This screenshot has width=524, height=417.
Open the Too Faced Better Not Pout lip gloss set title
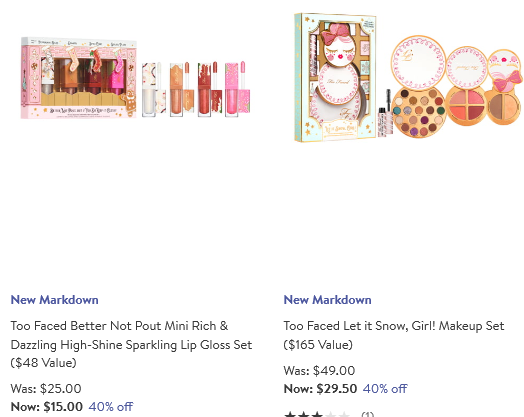coord(131,344)
